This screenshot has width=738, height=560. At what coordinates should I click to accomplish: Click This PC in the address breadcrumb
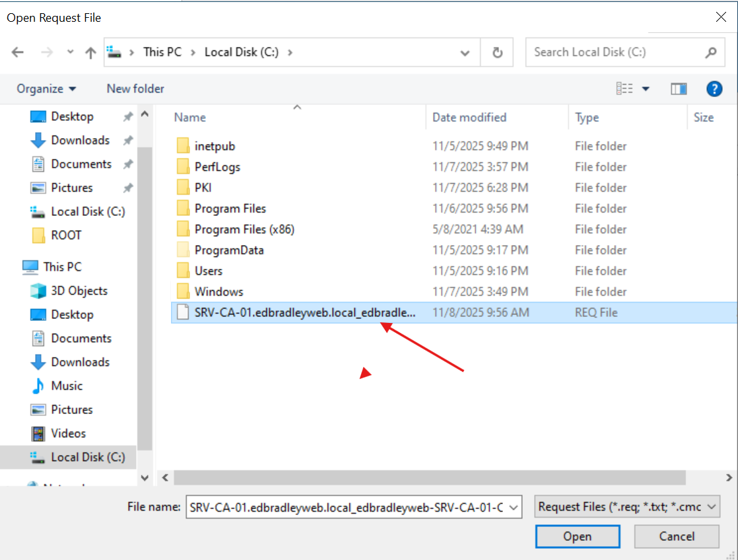pyautogui.click(x=162, y=52)
